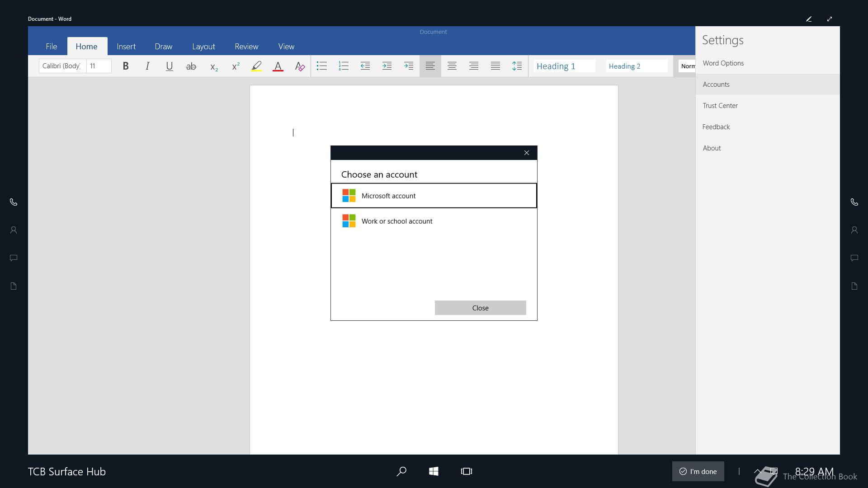Toggle Italic formatting

coord(147,66)
